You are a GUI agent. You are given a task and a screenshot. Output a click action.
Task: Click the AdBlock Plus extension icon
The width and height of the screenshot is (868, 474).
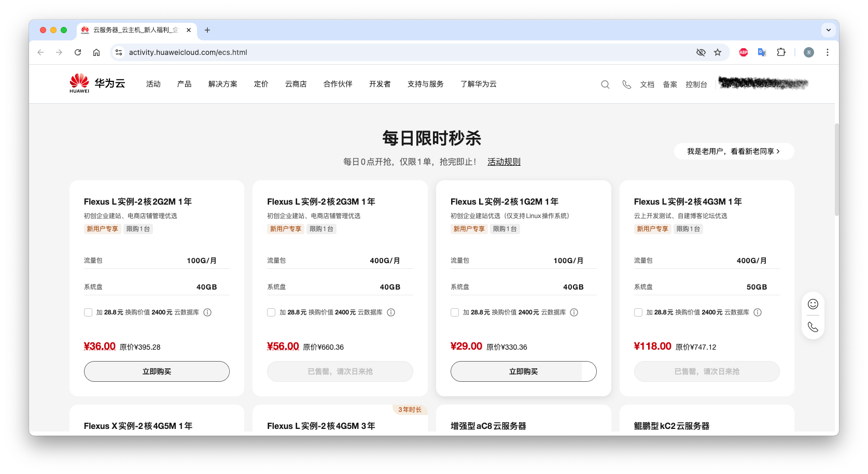pyautogui.click(x=743, y=52)
